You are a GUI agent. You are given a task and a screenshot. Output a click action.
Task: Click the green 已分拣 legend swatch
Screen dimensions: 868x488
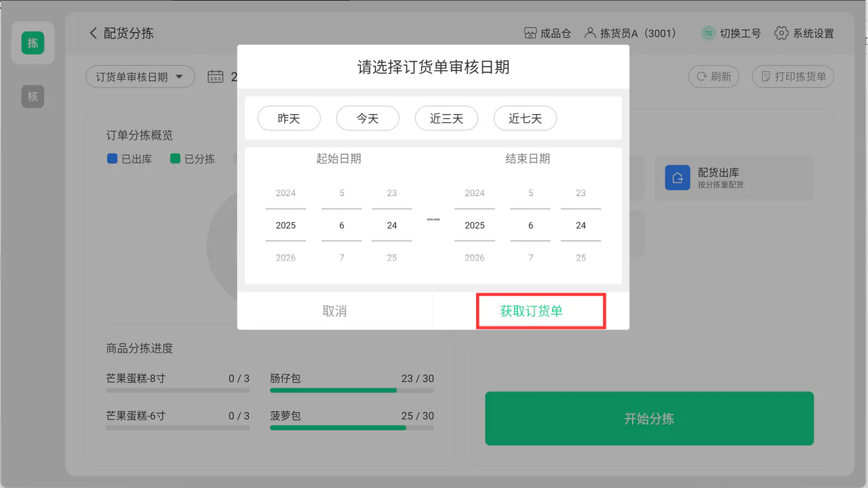[x=175, y=159]
